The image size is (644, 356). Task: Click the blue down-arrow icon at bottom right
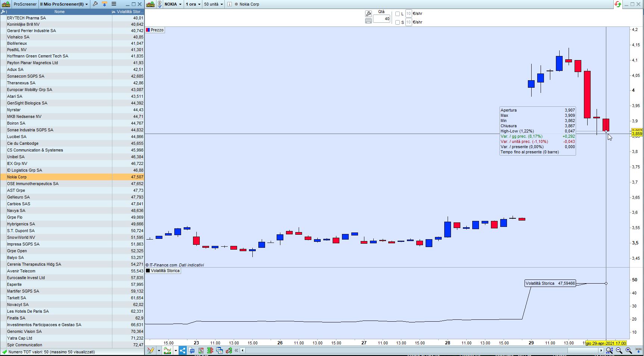638,350
